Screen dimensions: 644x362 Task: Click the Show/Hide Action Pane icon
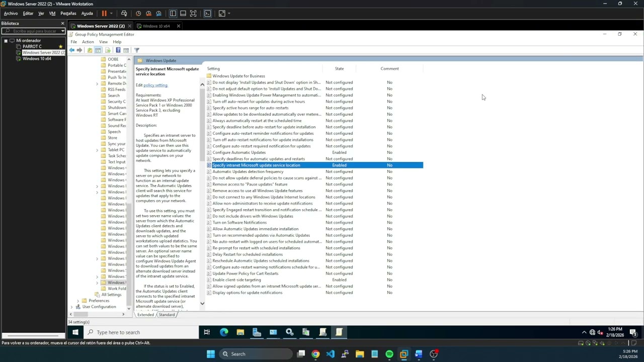(126, 50)
